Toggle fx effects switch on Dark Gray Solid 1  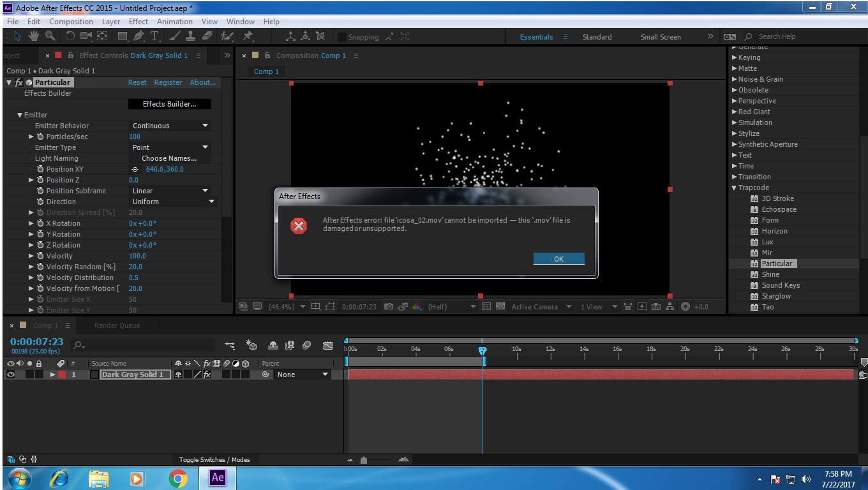coord(207,375)
